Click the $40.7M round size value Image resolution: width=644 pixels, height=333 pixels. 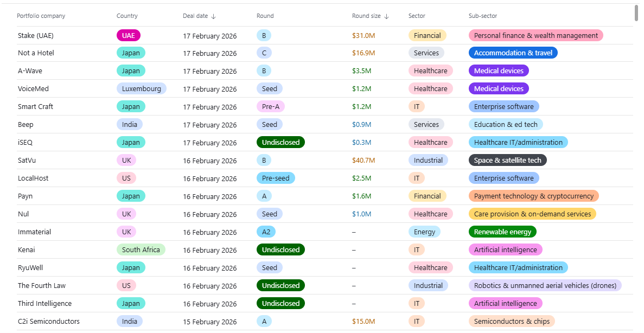(364, 161)
